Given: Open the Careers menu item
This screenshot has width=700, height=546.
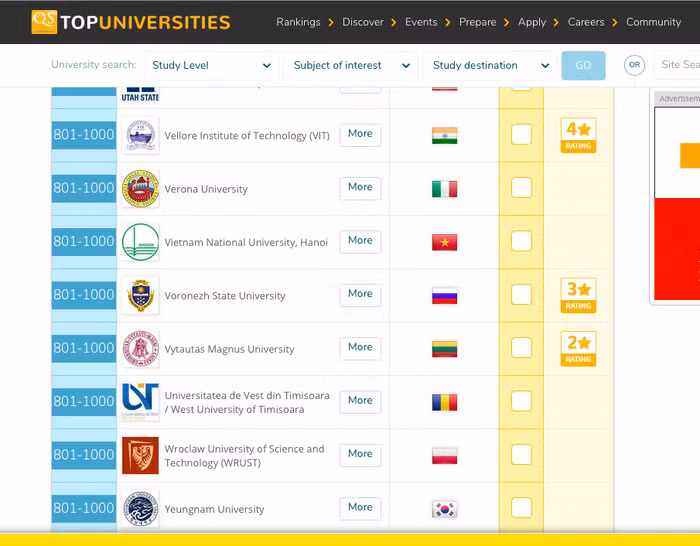Looking at the screenshot, I should click(586, 22).
